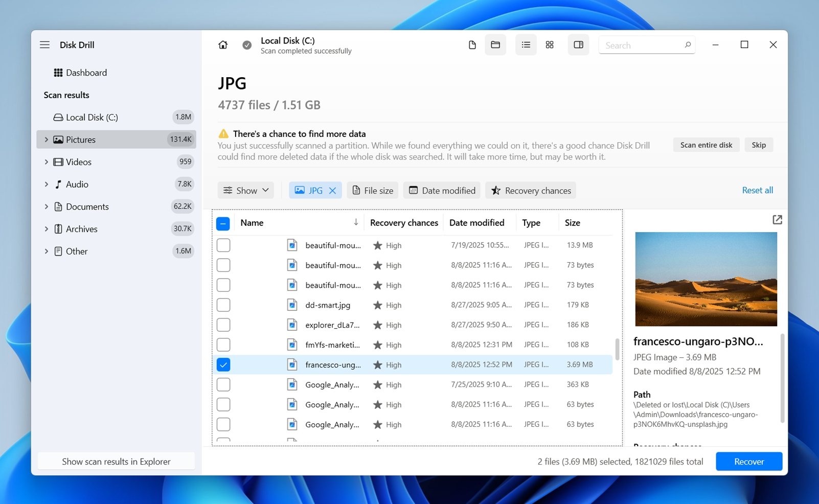Toggle the preview panel

[578, 44]
